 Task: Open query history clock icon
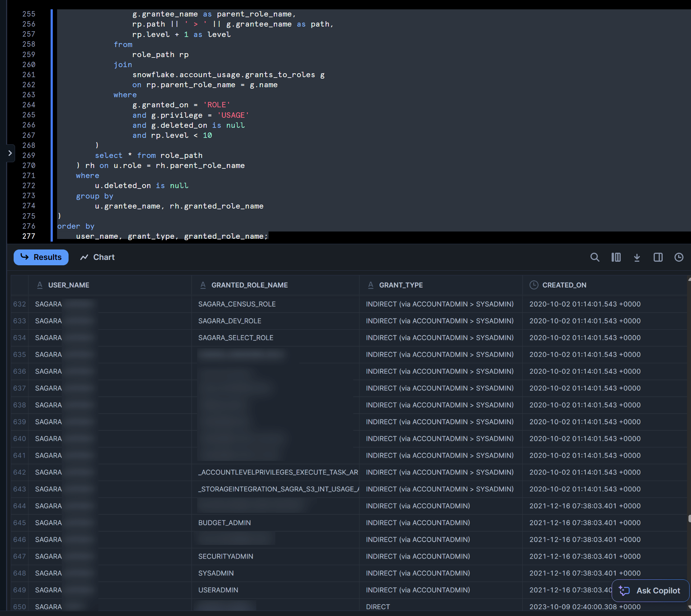coord(679,257)
